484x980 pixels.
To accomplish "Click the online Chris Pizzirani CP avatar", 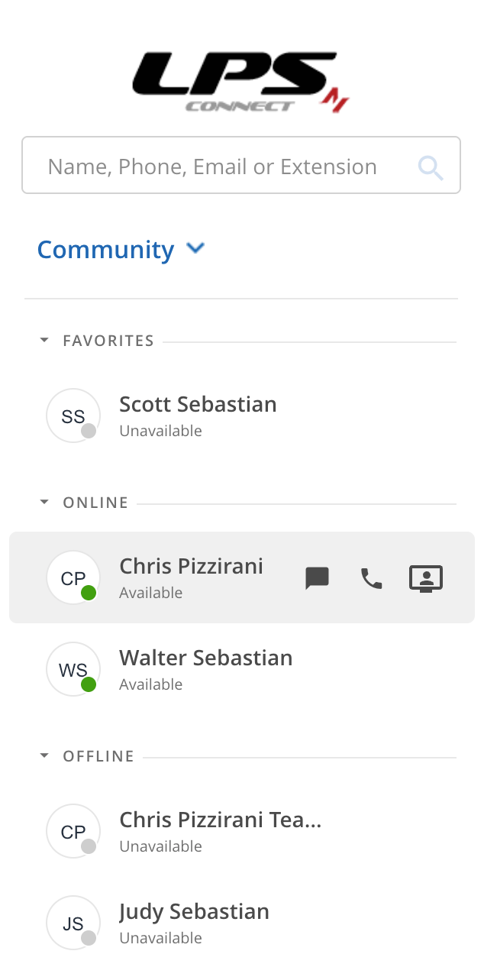I will 73,578.
